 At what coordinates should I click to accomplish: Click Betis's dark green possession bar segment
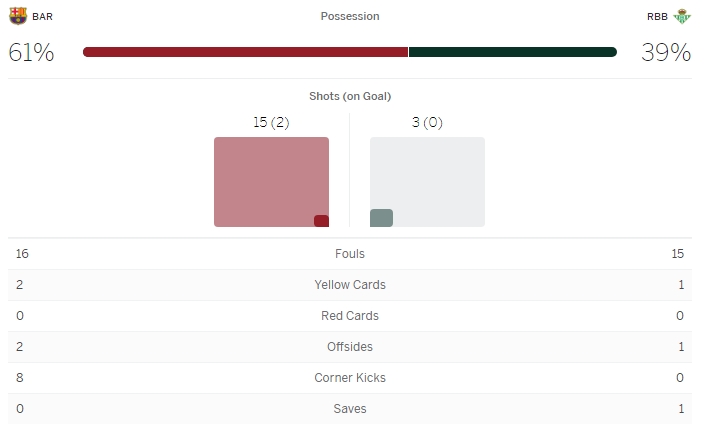pyautogui.click(x=512, y=52)
